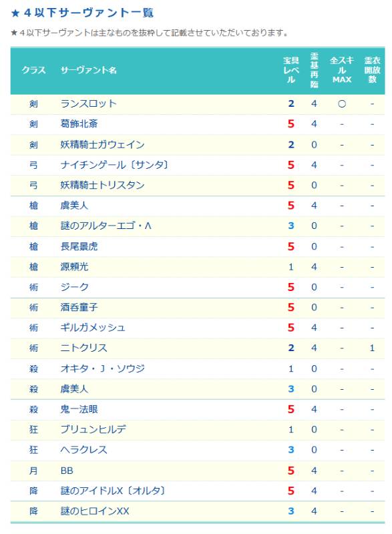Open 妖精騎士ガウェイン entry
Screen dimensions: 392x534
coord(103,144)
